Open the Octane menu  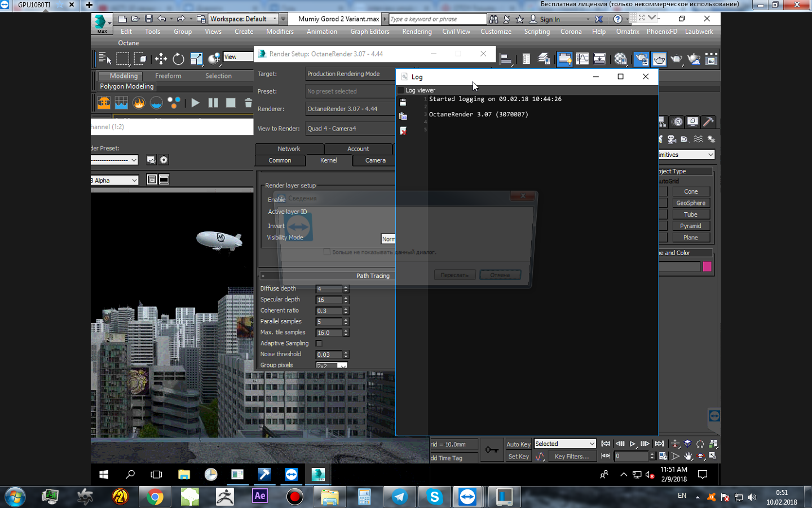129,43
